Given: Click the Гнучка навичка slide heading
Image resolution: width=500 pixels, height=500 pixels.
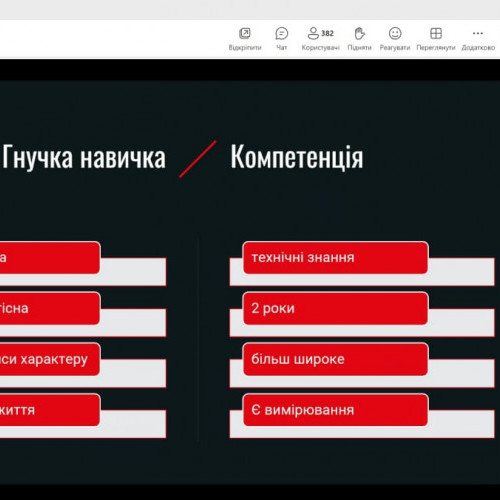Looking at the screenshot, I should tap(84, 157).
